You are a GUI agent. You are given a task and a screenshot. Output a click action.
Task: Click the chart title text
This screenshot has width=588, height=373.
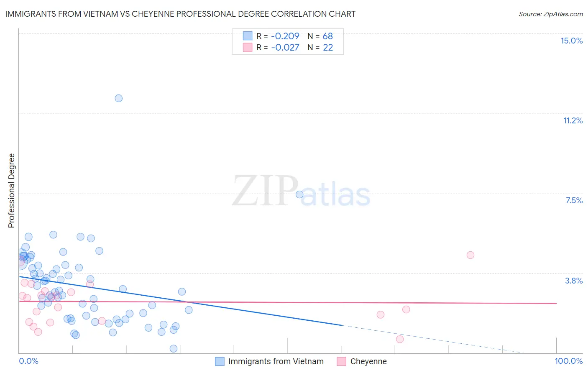180,14
